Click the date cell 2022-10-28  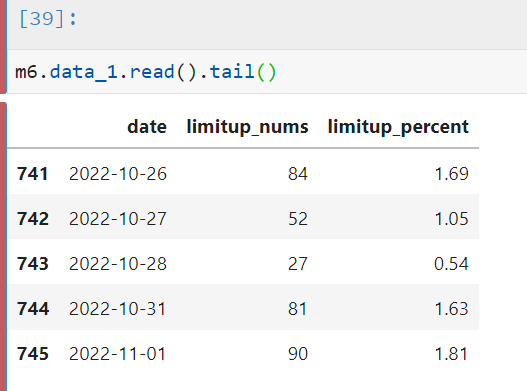(x=118, y=264)
